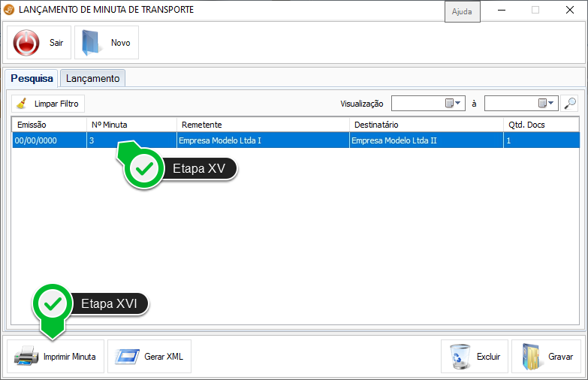Select the Pesquisa tab
The width and height of the screenshot is (588, 380).
tap(32, 78)
